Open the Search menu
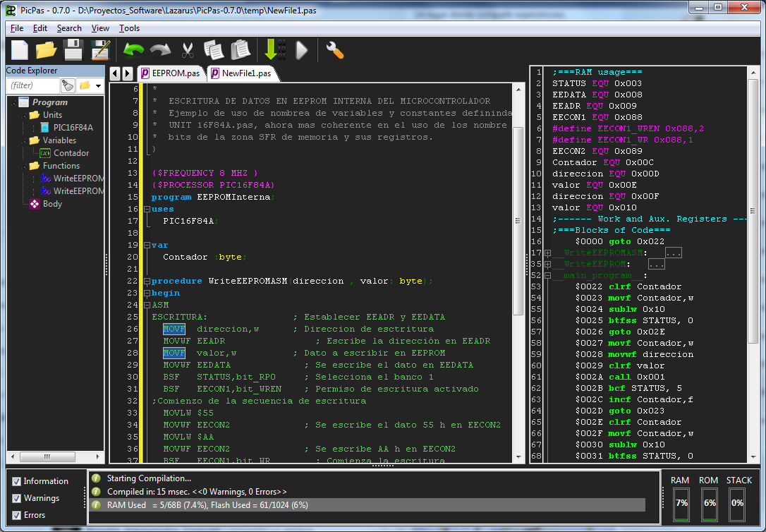 [69, 28]
